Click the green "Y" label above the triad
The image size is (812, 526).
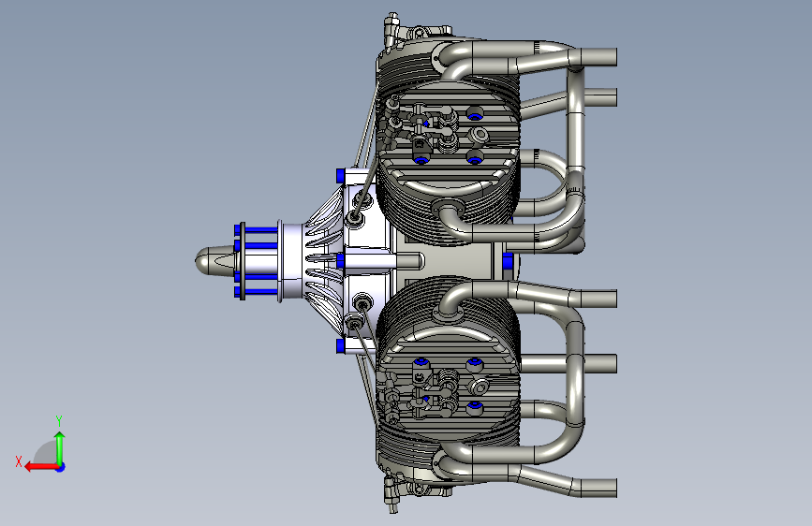(x=59, y=420)
